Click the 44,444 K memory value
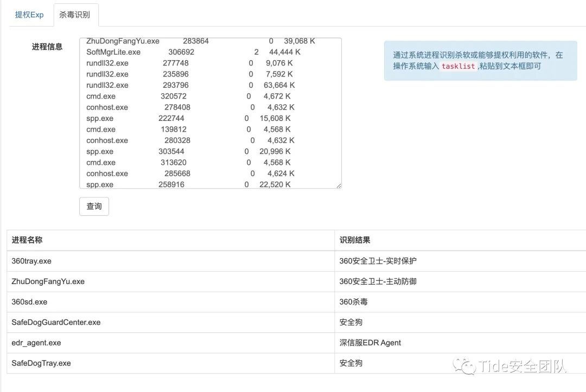Viewport: 586px width, 392px height. [285, 52]
